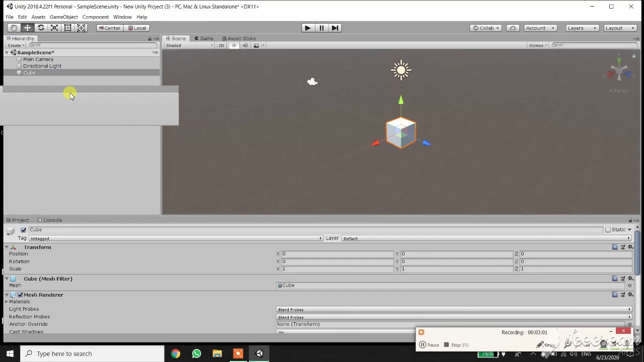Select the Scale tool
This screenshot has width=644, height=362.
tap(54, 28)
